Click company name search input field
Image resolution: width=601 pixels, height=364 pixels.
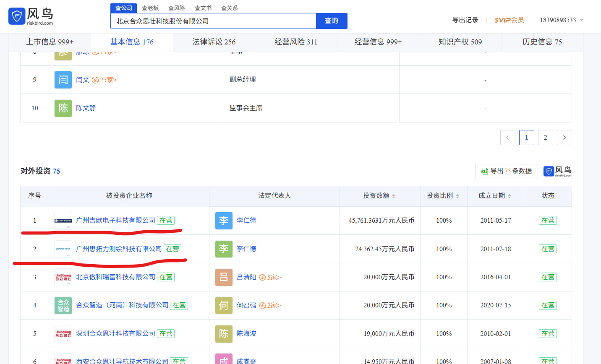[213, 21]
